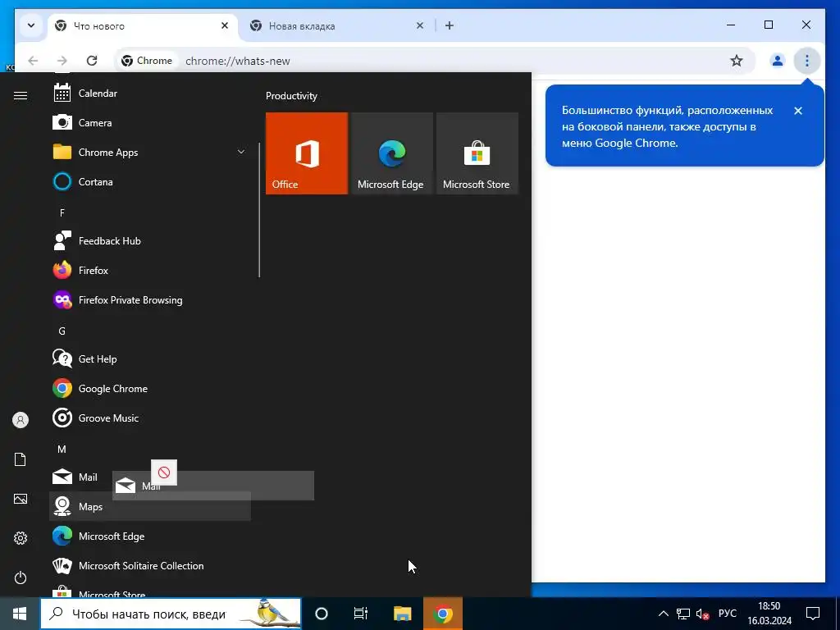Click the Office tile
This screenshot has width=840, height=630.
click(x=307, y=153)
